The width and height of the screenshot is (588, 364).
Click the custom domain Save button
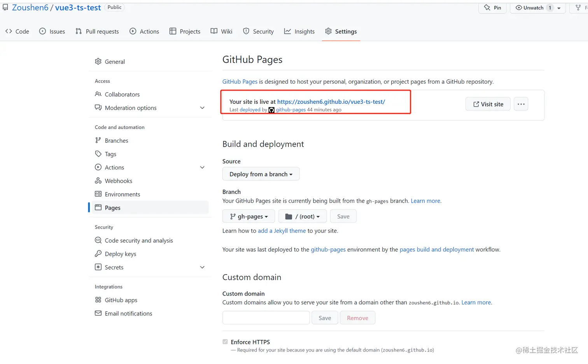[x=325, y=318]
